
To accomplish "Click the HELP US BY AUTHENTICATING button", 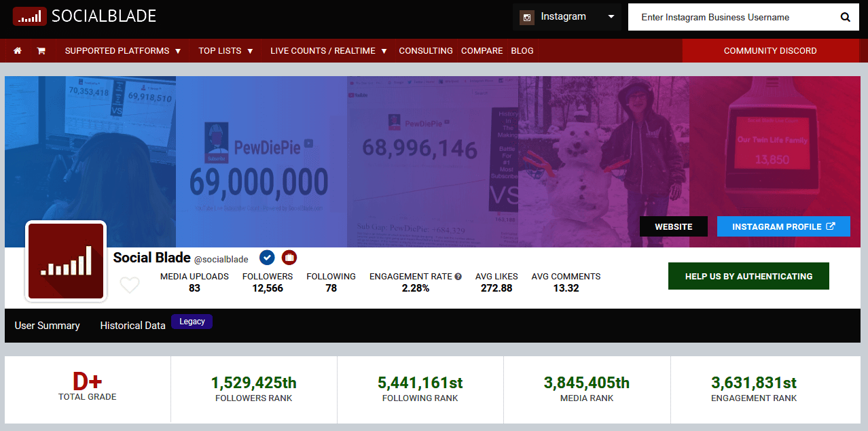I will [748, 276].
